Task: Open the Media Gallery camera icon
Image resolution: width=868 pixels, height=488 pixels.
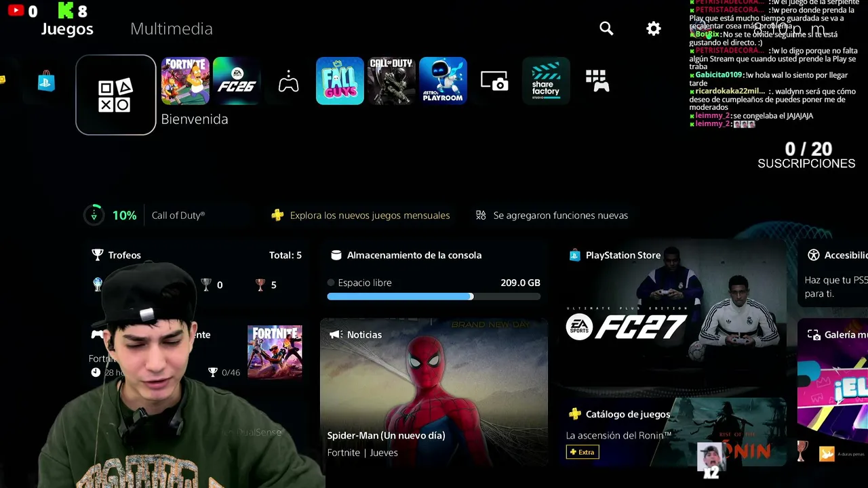Action: (494, 81)
